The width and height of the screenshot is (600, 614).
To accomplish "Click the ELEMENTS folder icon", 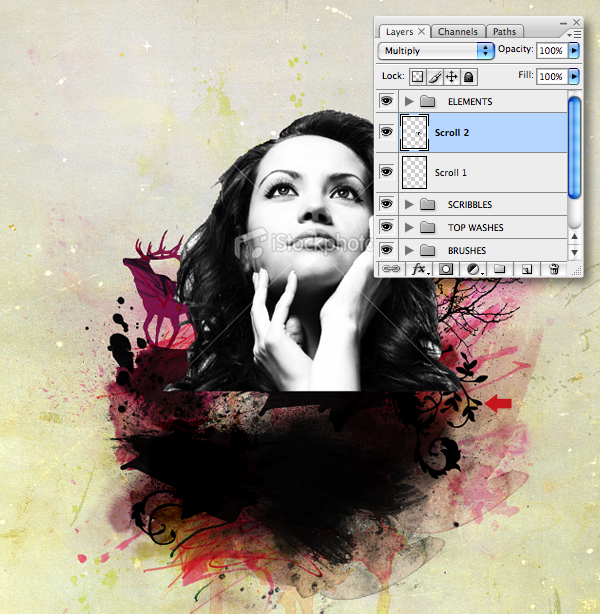I will (x=427, y=102).
